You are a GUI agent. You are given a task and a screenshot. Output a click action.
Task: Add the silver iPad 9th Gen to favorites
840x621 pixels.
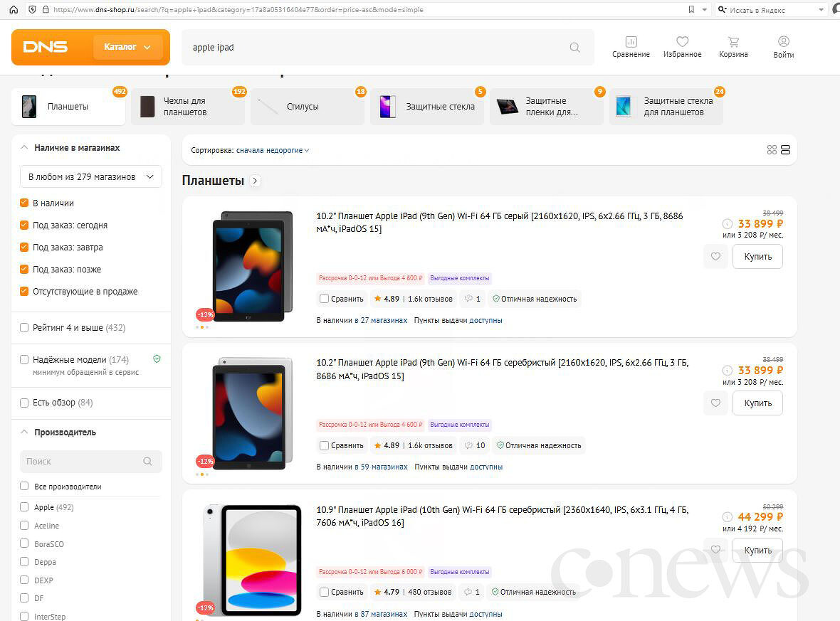pos(715,403)
